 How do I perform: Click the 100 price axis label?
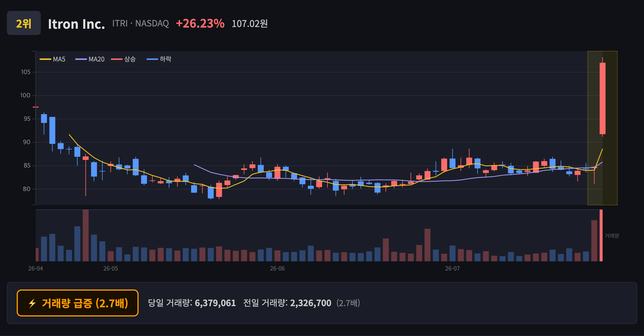coord(25,95)
